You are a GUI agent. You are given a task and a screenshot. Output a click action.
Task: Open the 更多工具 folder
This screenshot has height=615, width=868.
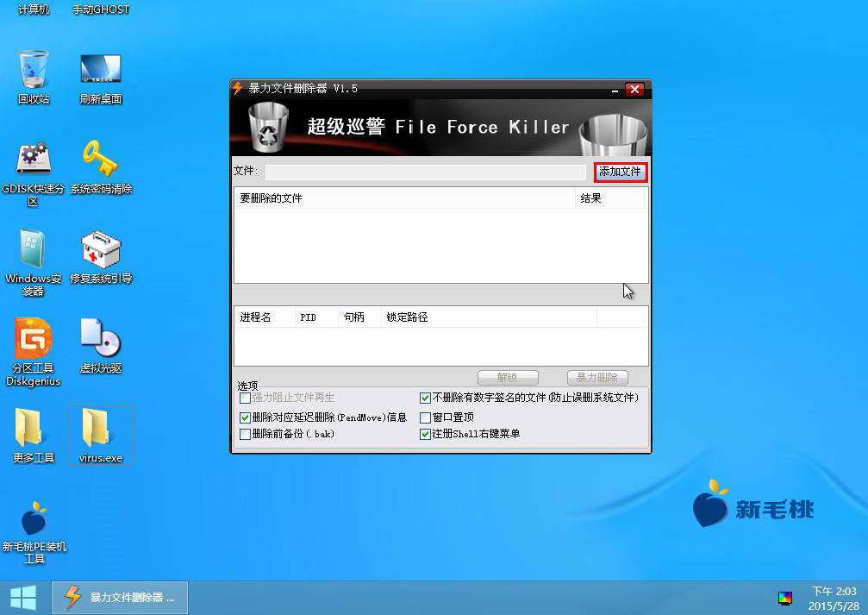point(34,436)
